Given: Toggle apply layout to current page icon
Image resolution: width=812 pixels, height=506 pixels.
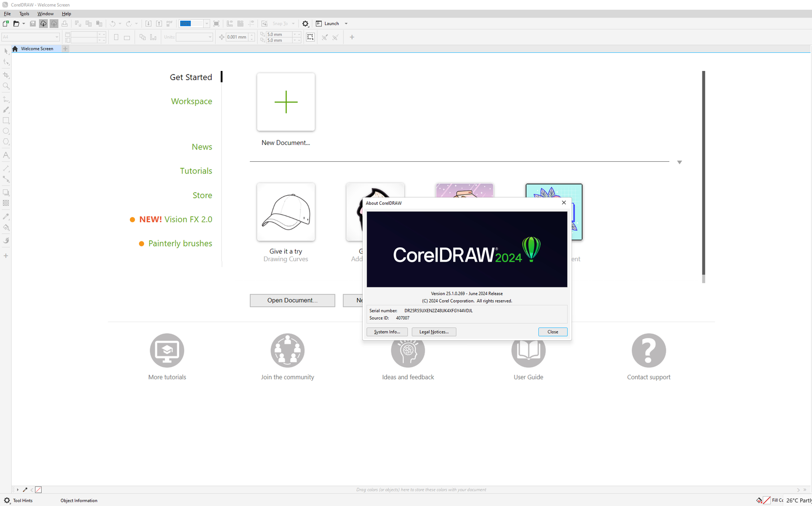Looking at the screenshot, I should coord(153,37).
